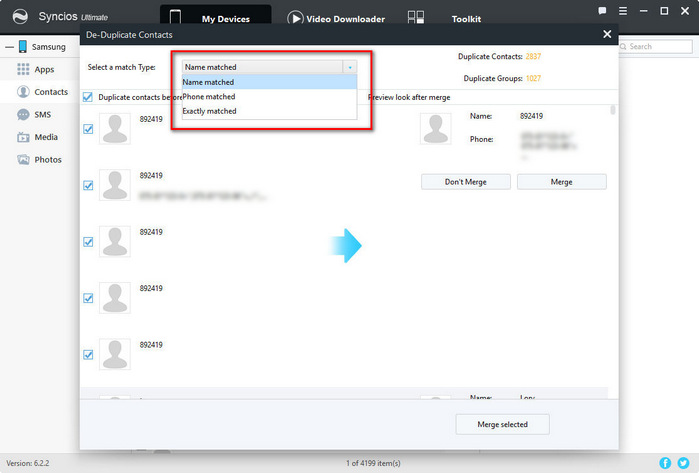
Task: Click the Don't Merge button
Action: pos(466,182)
